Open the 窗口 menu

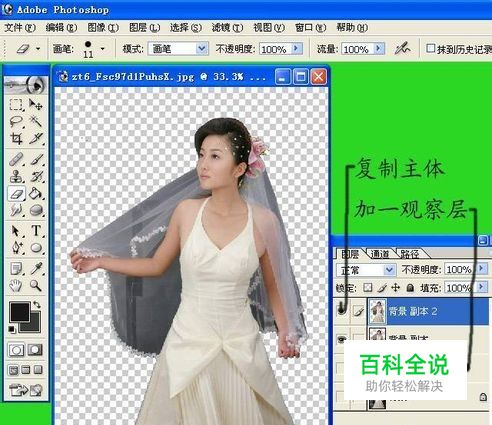click(x=310, y=27)
